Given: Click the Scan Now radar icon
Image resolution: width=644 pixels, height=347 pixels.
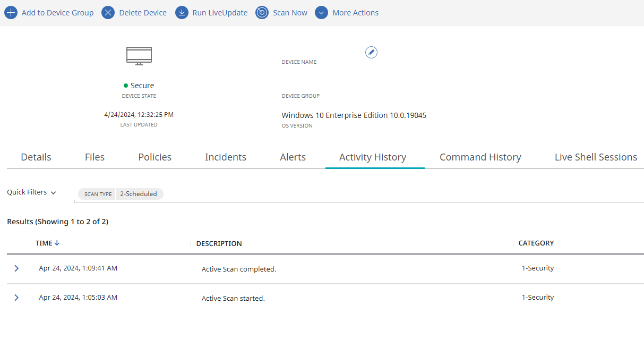Looking at the screenshot, I should pyautogui.click(x=262, y=13).
